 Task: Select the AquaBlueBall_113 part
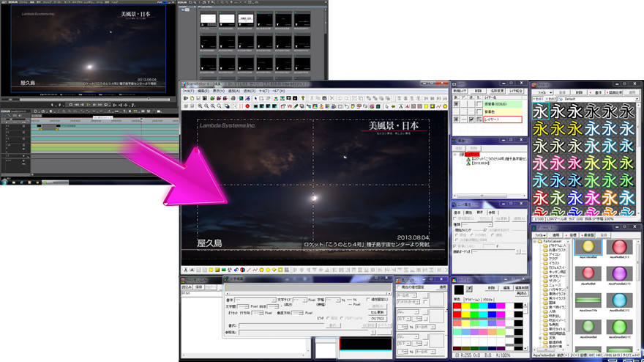[x=619, y=300]
